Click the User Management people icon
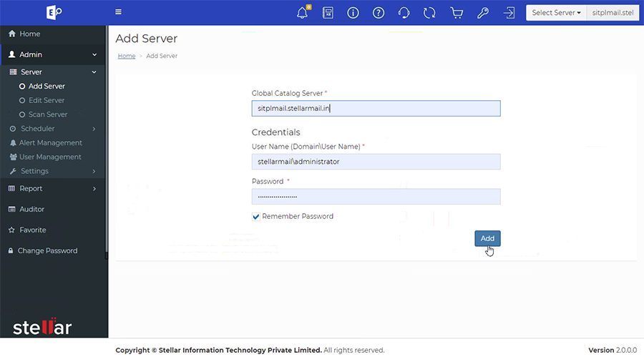 coord(13,157)
